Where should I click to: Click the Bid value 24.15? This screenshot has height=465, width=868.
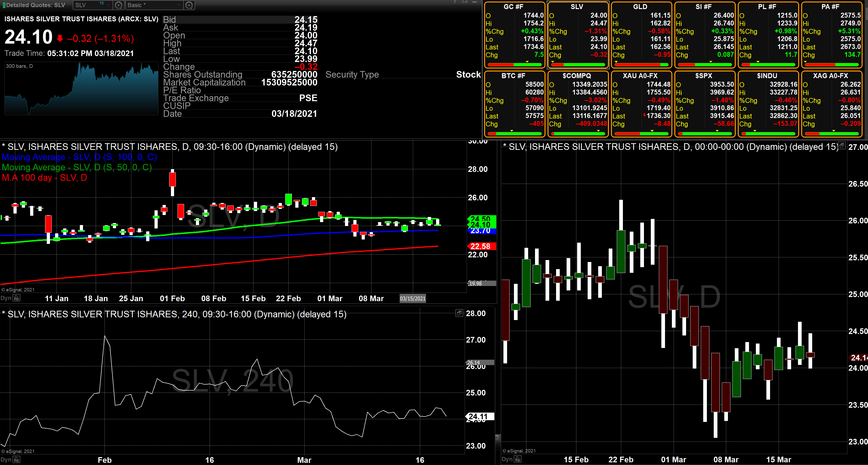[x=306, y=20]
